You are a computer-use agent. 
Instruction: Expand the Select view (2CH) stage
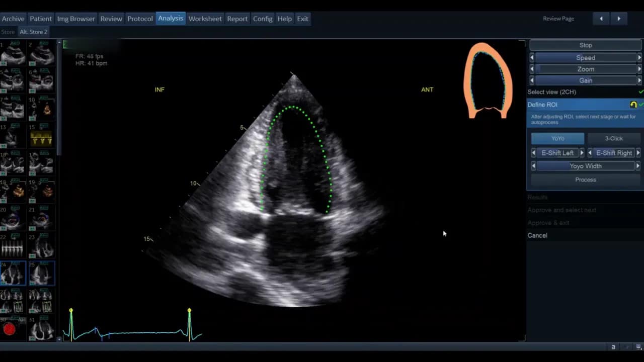552,92
